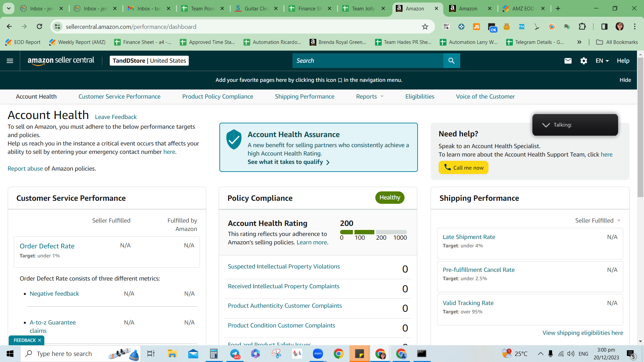
Task: Open File Explorer from the taskbar
Action: 172,354
